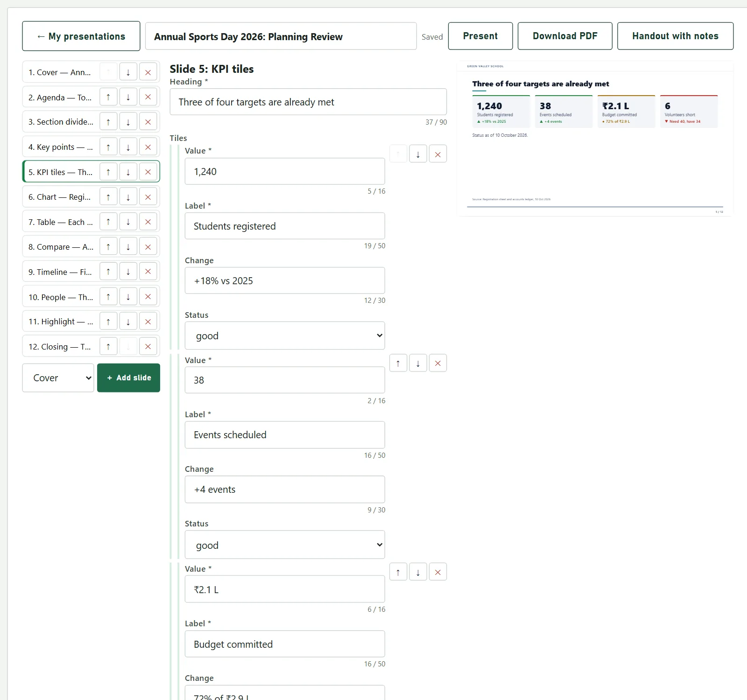Move the ₹2.1 L tile down
The width and height of the screenshot is (747, 700).
click(418, 572)
